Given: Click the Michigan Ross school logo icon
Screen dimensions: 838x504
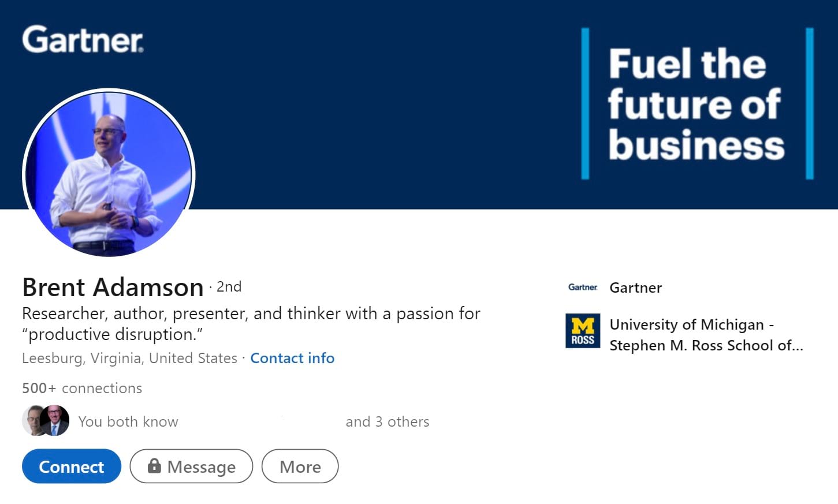Looking at the screenshot, I should (x=583, y=331).
